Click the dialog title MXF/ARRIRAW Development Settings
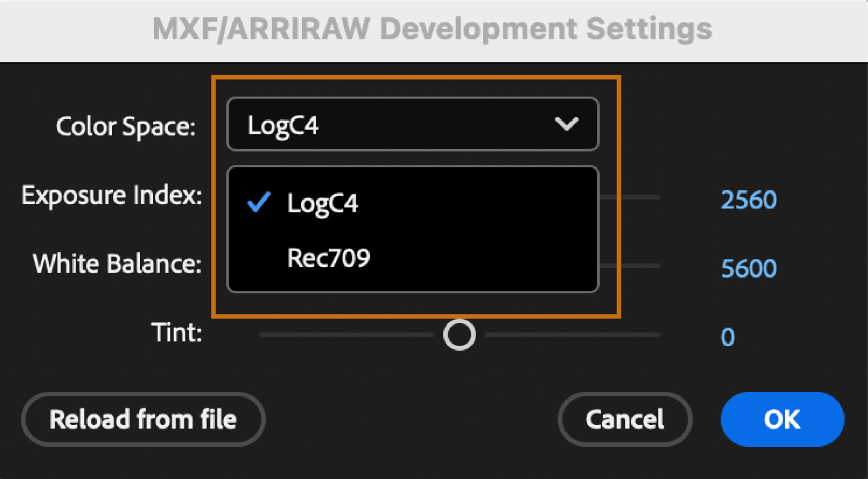This screenshot has width=868, height=479. tap(432, 29)
